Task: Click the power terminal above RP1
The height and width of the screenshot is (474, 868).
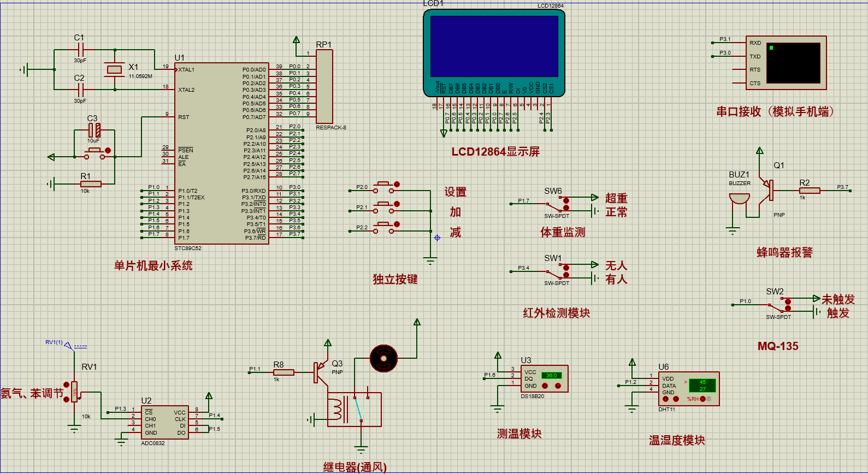Action: pyautogui.click(x=296, y=40)
